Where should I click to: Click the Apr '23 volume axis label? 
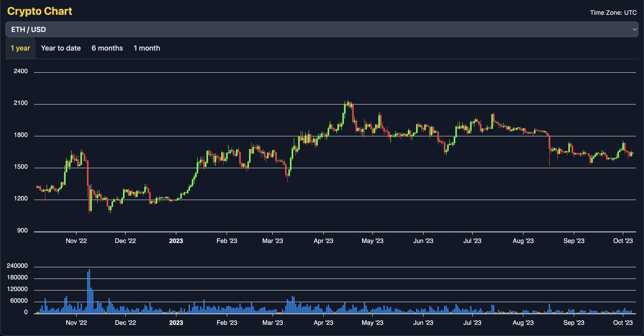323,323
